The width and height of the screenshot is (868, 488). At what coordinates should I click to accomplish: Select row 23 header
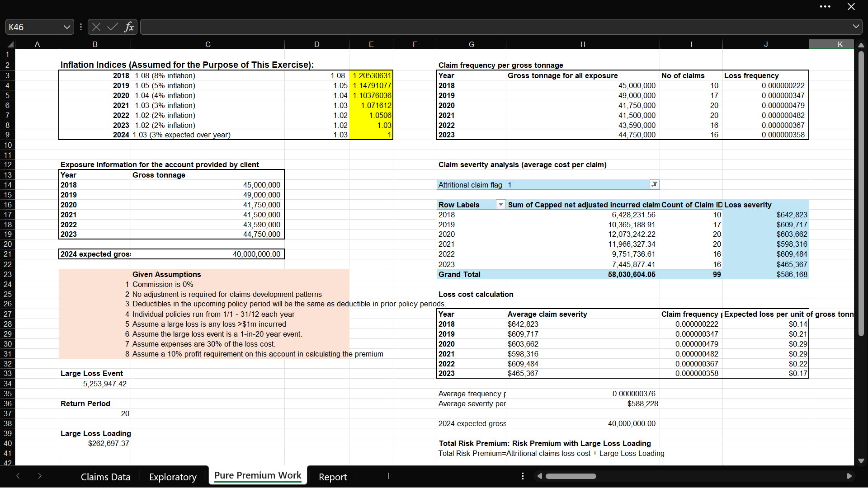coord(8,274)
